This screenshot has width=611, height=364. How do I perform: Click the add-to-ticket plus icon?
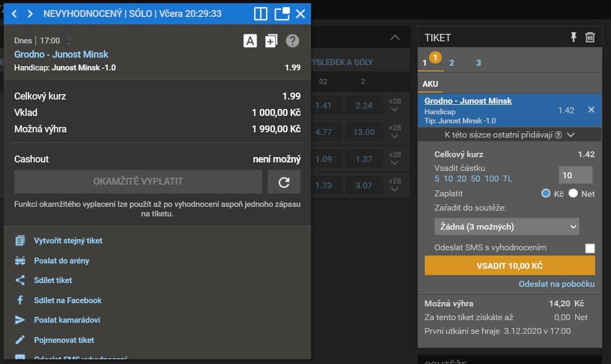(x=271, y=41)
